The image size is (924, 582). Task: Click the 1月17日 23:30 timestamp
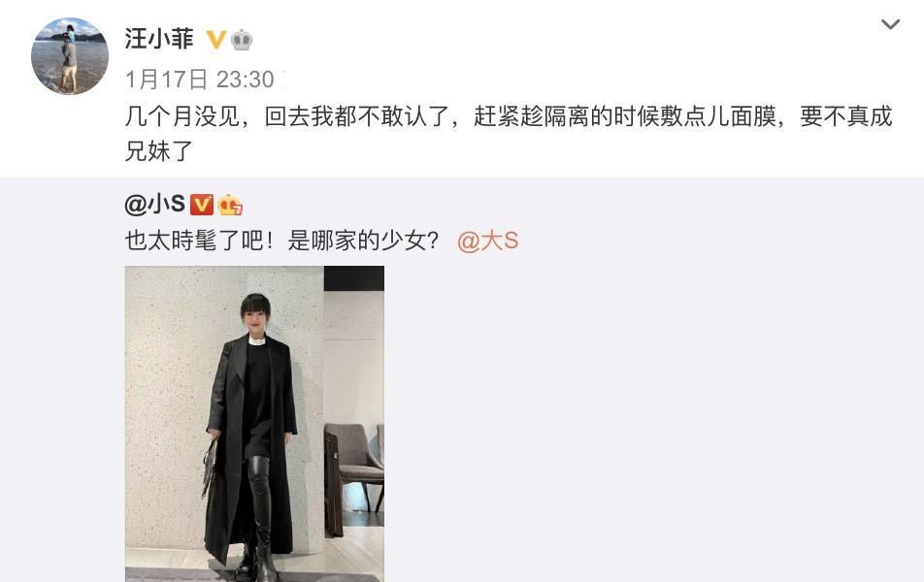[x=200, y=79]
